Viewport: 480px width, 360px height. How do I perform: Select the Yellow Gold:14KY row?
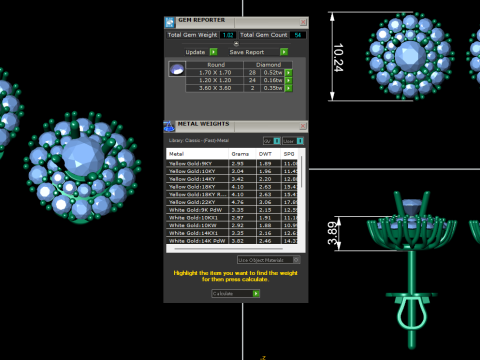(232, 179)
